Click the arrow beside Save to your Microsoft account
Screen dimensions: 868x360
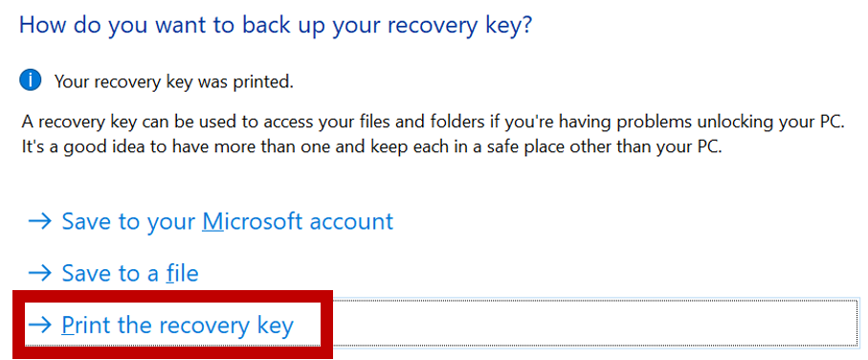(x=40, y=222)
